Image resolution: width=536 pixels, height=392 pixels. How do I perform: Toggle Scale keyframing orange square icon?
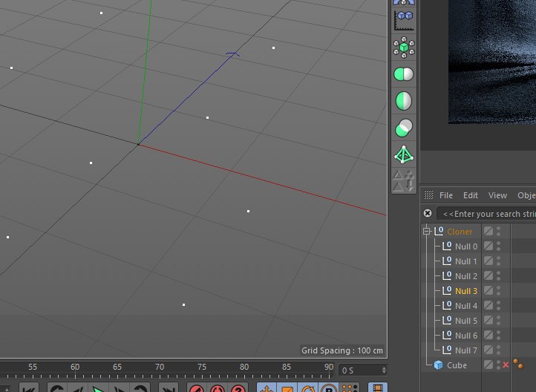[287, 389]
